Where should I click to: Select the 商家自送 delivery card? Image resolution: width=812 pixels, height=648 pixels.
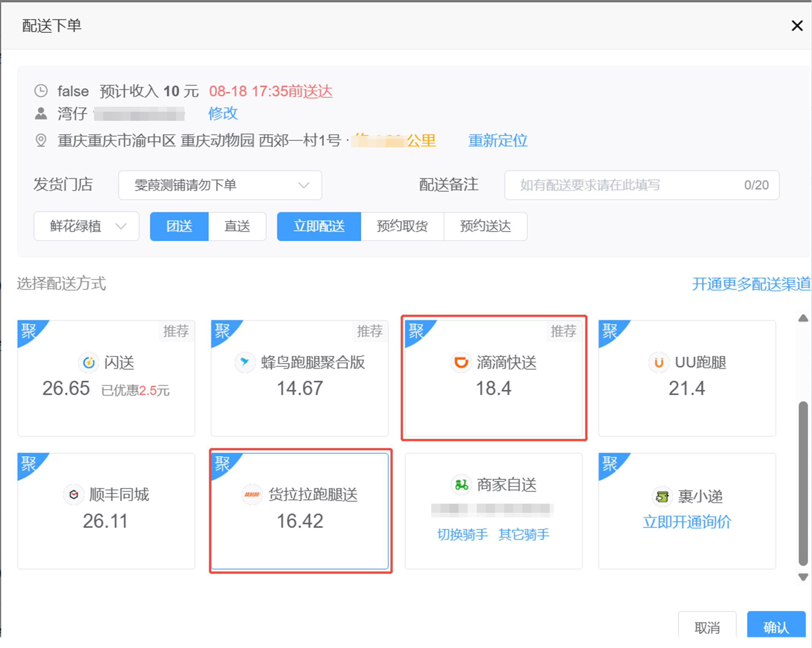pyautogui.click(x=494, y=511)
